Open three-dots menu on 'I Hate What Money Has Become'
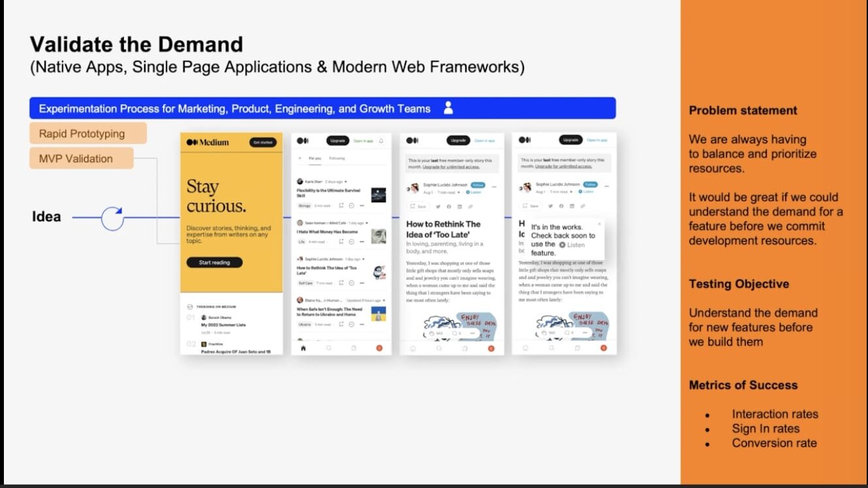 point(362,241)
